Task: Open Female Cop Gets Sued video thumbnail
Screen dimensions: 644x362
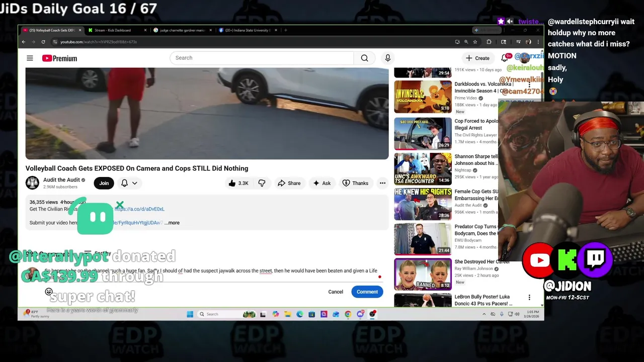Action: [x=423, y=204]
